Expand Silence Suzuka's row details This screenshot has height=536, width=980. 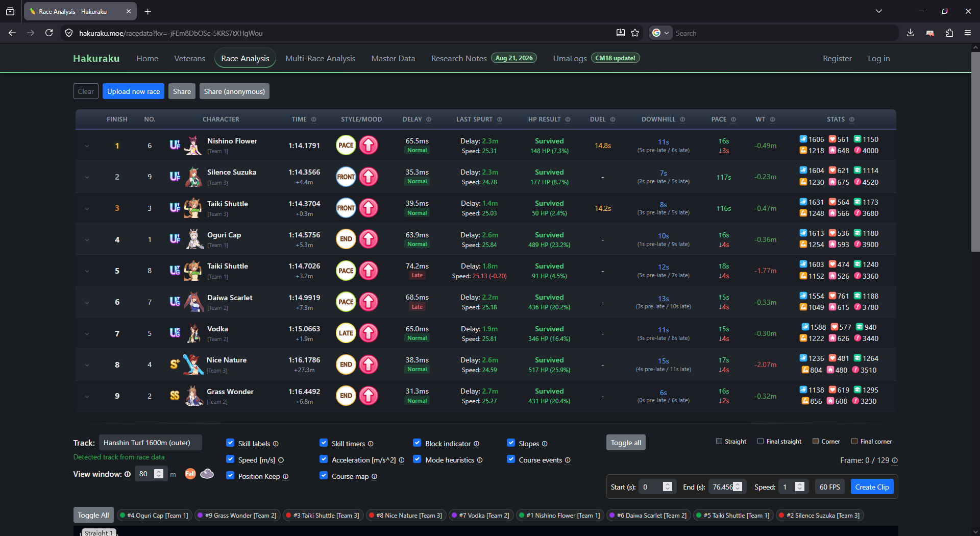(x=87, y=177)
